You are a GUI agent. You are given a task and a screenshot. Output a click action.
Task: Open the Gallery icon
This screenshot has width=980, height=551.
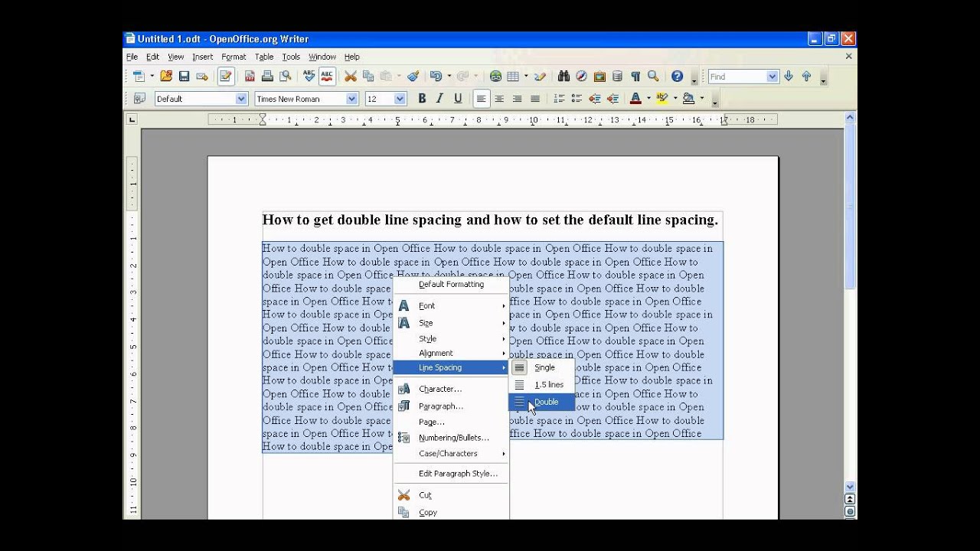click(599, 77)
